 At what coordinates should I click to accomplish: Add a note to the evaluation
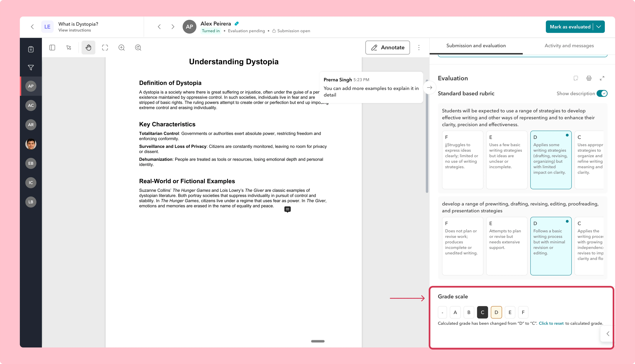tap(576, 78)
